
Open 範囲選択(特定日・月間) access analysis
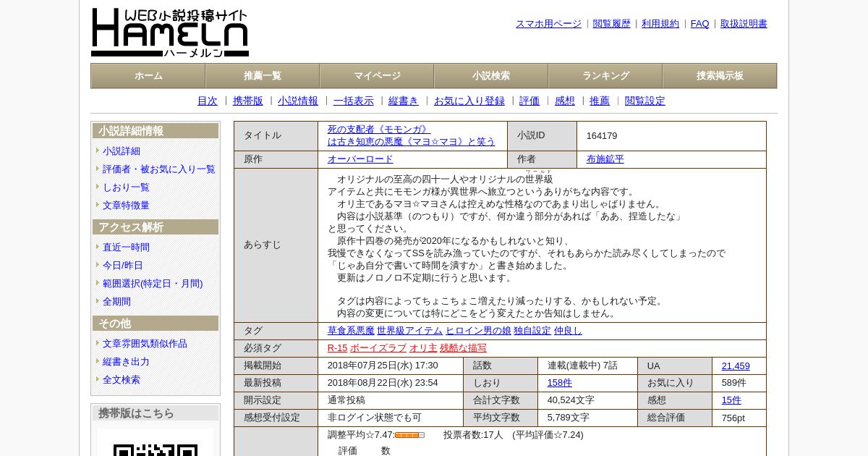(x=153, y=284)
